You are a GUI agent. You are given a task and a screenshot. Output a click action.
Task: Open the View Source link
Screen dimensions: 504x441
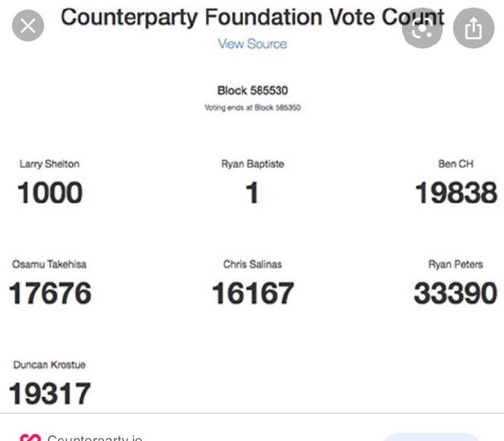click(x=253, y=44)
